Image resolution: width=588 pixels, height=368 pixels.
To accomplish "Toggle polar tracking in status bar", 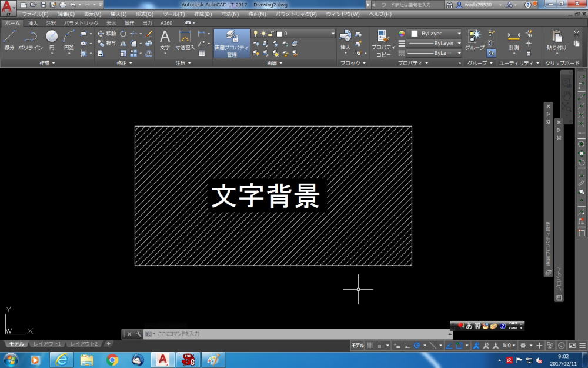I will click(417, 346).
